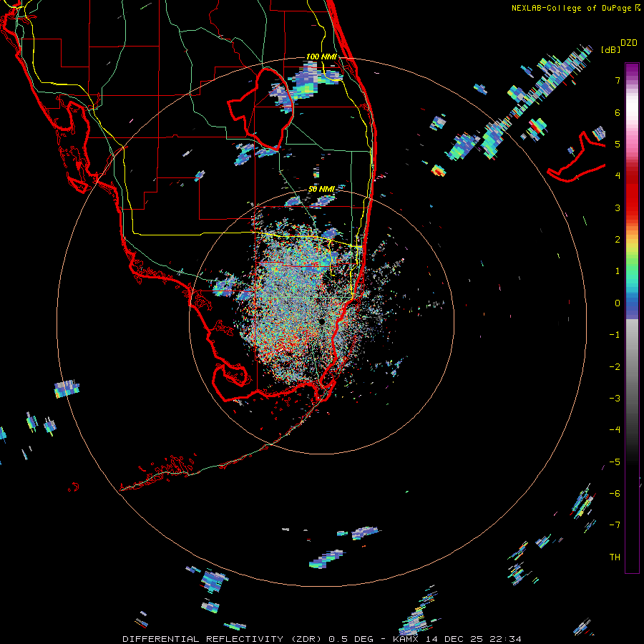This screenshot has height=644, width=644.
Task: Click the 2 tick label on the scale
Action: tap(618, 239)
